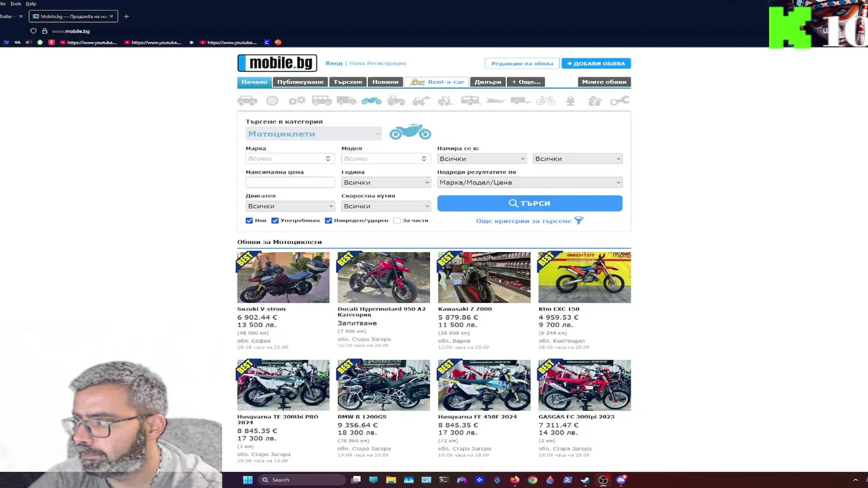Viewport: 868px width, 488px height.
Task: Select the bicycle category icon
Action: [x=546, y=100]
